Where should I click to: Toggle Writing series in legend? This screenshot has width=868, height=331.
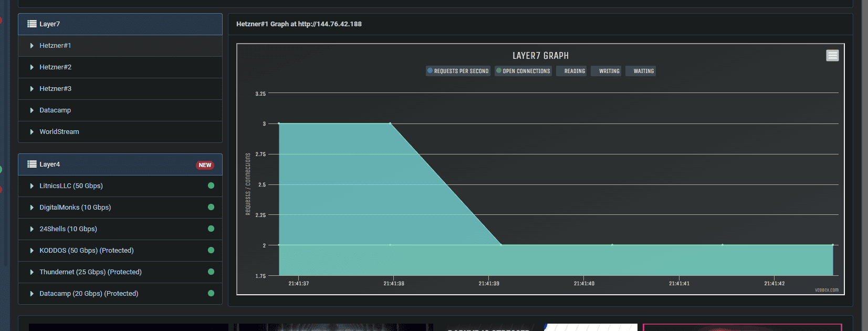pyautogui.click(x=606, y=71)
